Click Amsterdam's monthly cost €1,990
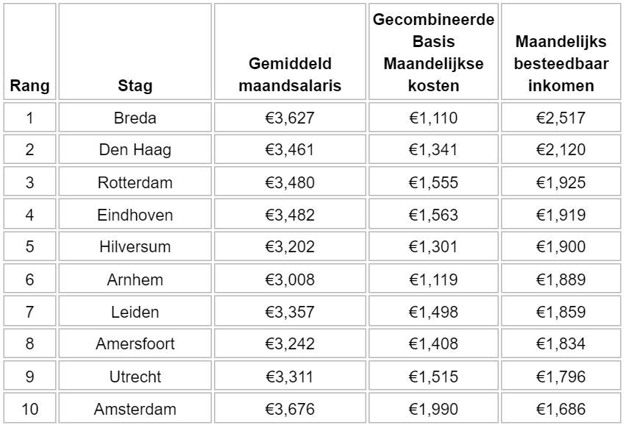 pos(433,409)
